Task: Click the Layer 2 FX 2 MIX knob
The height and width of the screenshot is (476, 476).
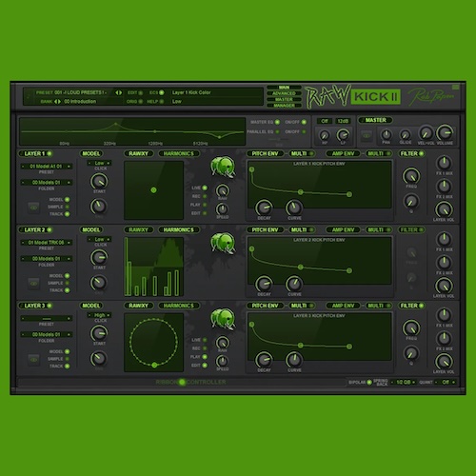Action: [x=444, y=262]
